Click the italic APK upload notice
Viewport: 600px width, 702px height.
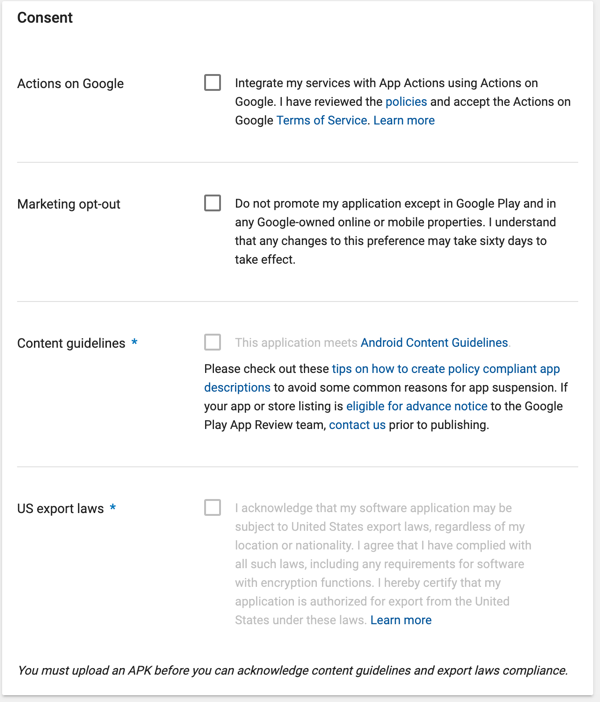293,671
